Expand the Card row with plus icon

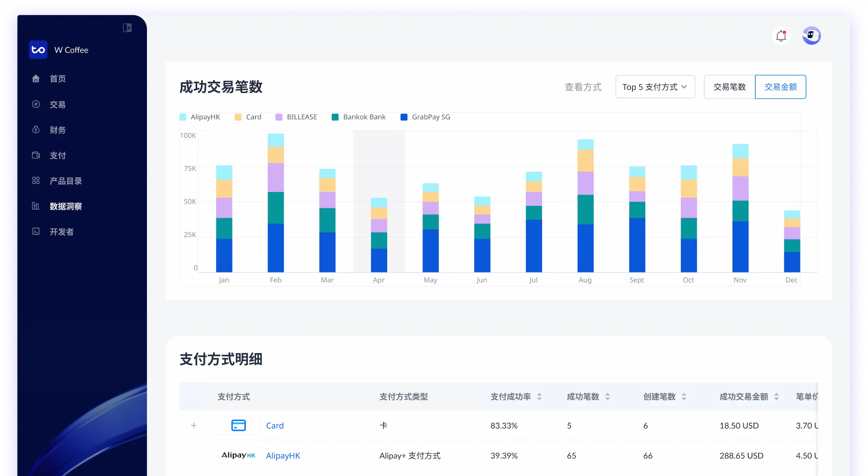[x=194, y=425]
